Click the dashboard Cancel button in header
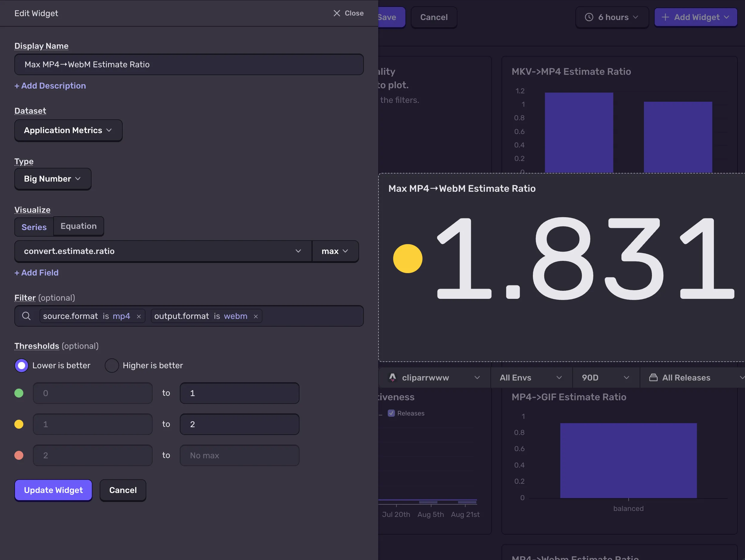Screen dimensions: 745x560 coord(434,17)
